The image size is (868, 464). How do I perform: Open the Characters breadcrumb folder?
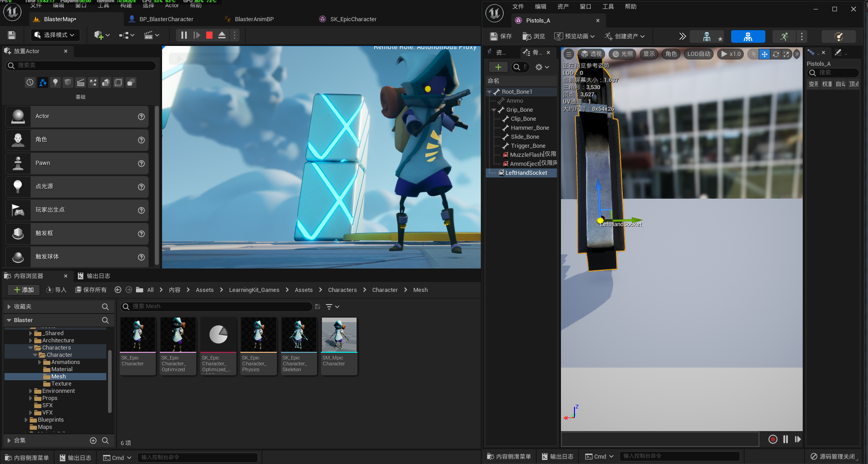click(x=342, y=290)
